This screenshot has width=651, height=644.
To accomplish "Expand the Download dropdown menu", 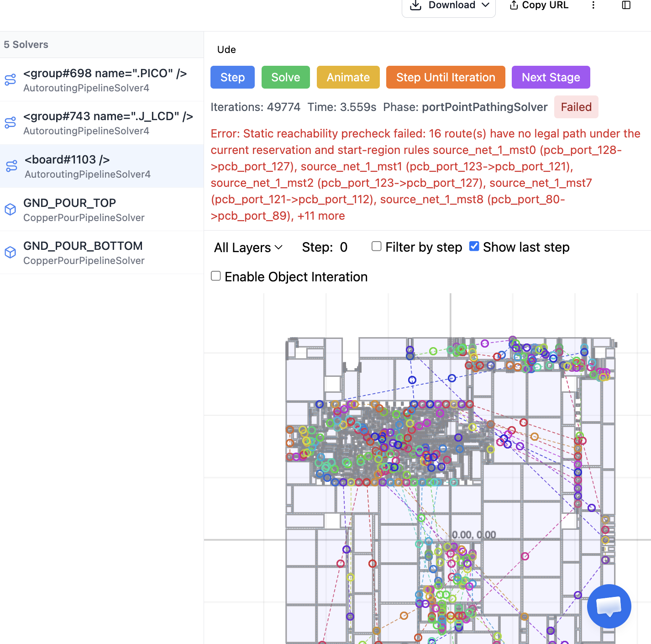I will (x=449, y=5).
